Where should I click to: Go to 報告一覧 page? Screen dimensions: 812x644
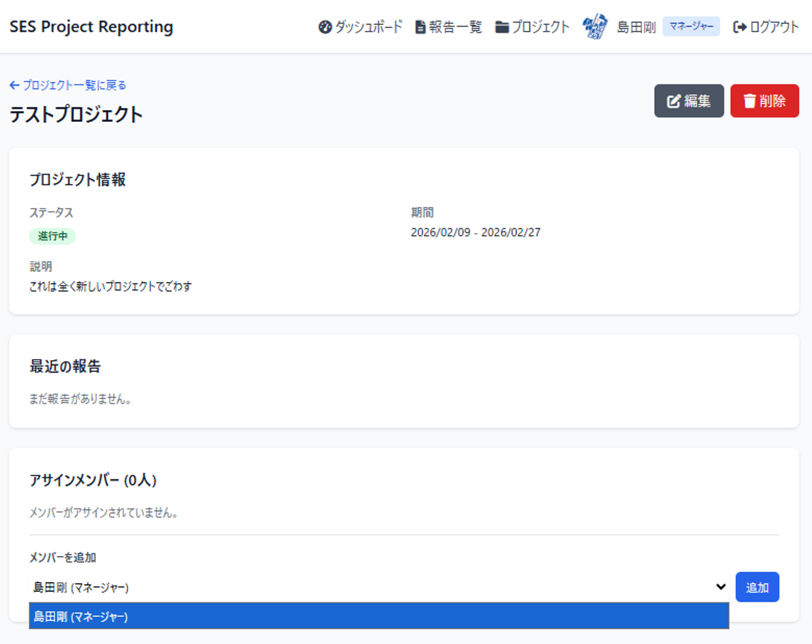[448, 27]
